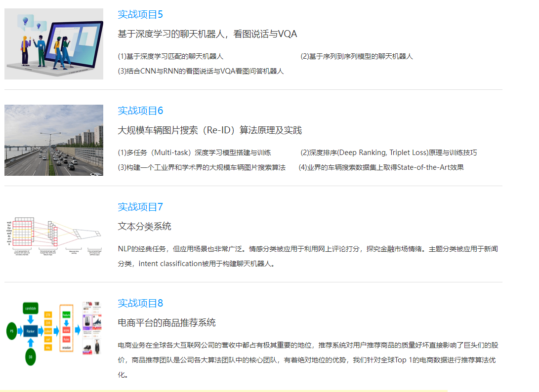The width and height of the screenshot is (539, 392).
Task: Click item (3)构建一个工业界和学术界的大规模车辆图片搜索算法
Action: pos(202,167)
